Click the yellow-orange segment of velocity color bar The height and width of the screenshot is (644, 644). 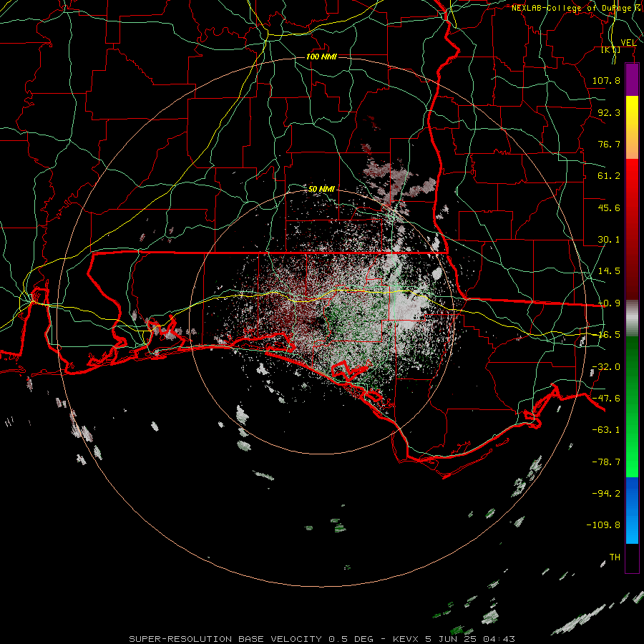632,127
